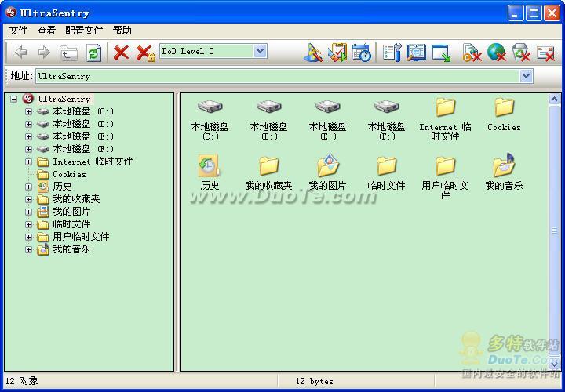This screenshot has width=565, height=392.
Task: Open the 地址 address bar dropdown arrow
Action: pyautogui.click(x=526, y=76)
